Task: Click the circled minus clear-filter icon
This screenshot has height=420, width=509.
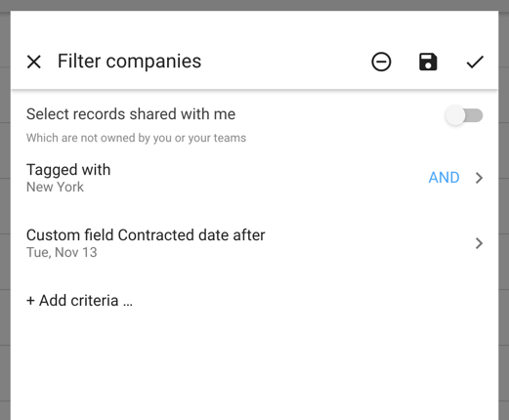Action: coord(381,62)
